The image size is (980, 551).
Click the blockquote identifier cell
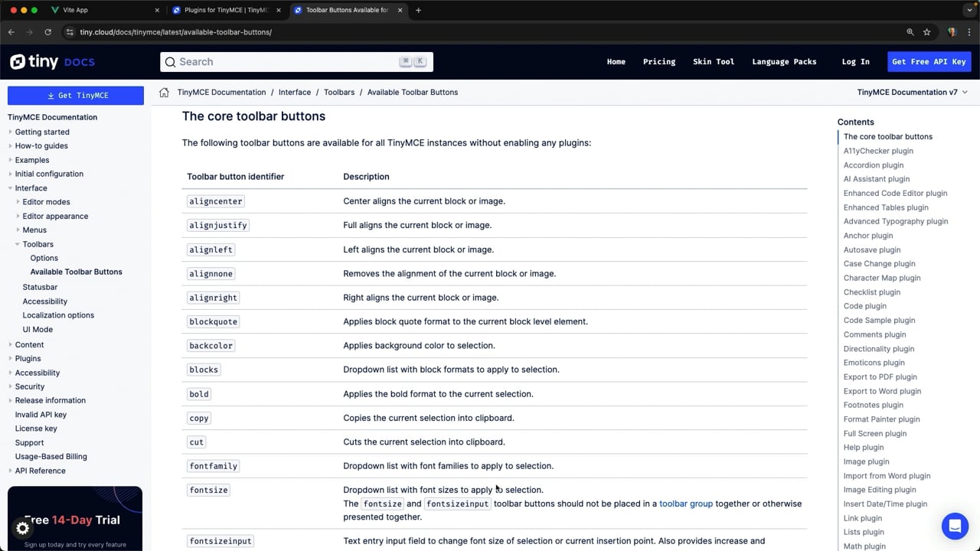pos(214,321)
